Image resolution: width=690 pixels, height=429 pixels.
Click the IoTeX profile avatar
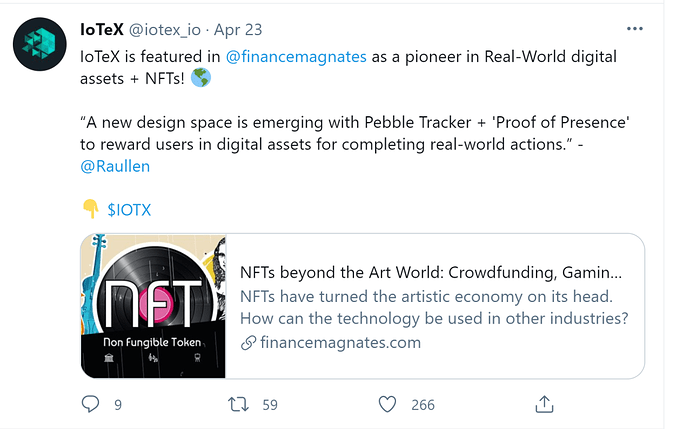[40, 44]
